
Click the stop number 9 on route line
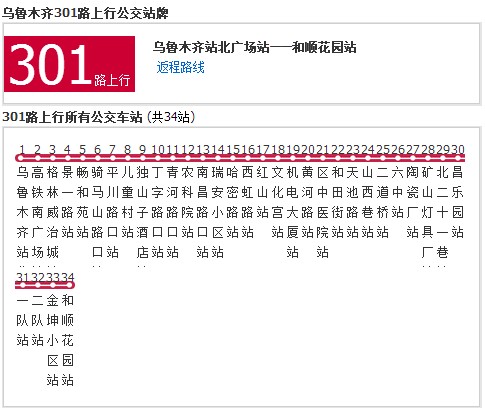[142, 149]
